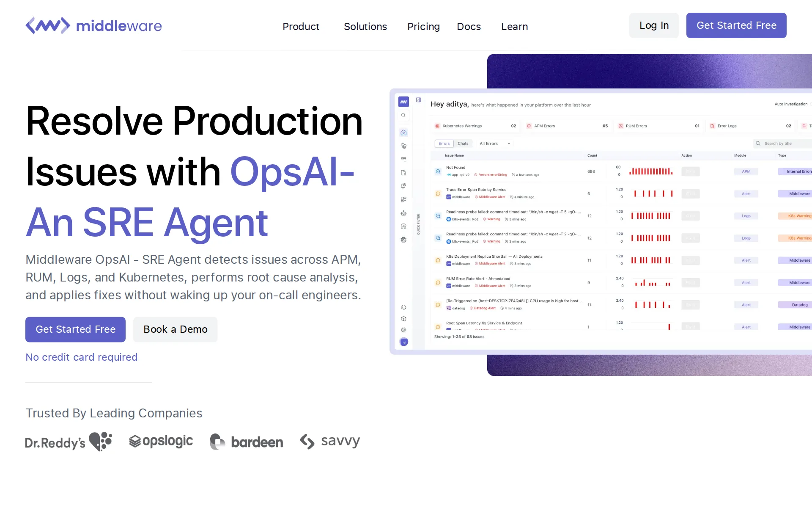Open the alerts bell icon in dashboard sidebar

click(403, 186)
